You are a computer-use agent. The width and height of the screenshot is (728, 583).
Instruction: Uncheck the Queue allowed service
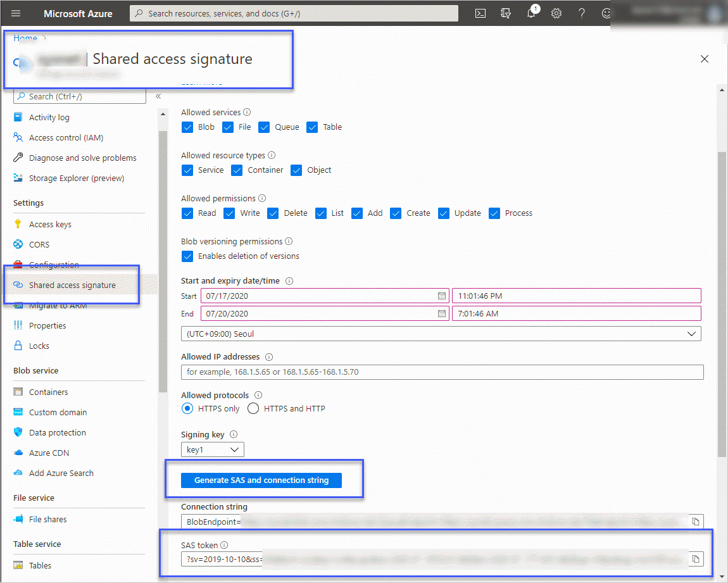pos(264,127)
